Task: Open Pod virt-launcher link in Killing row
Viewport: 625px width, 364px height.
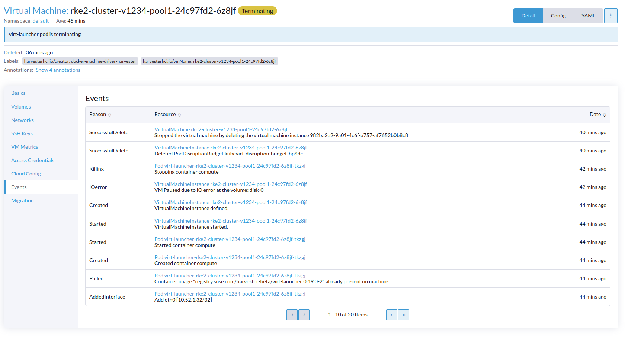Action: point(230,165)
